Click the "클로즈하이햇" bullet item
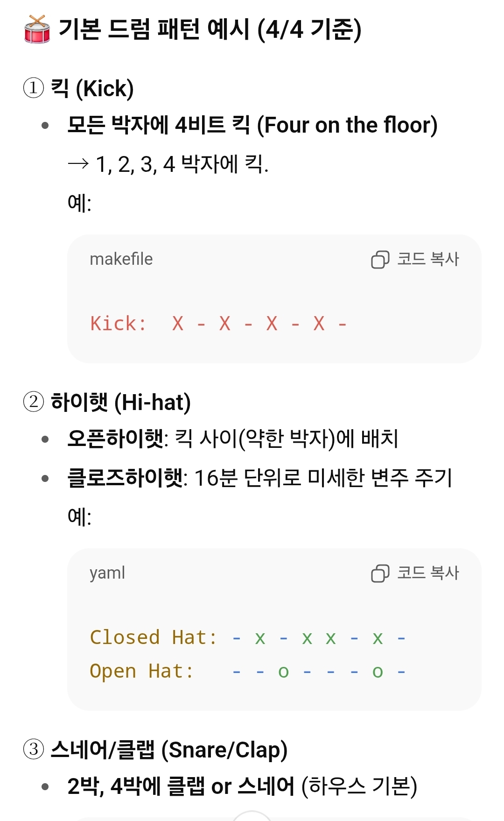This screenshot has width=504, height=821. (x=259, y=478)
